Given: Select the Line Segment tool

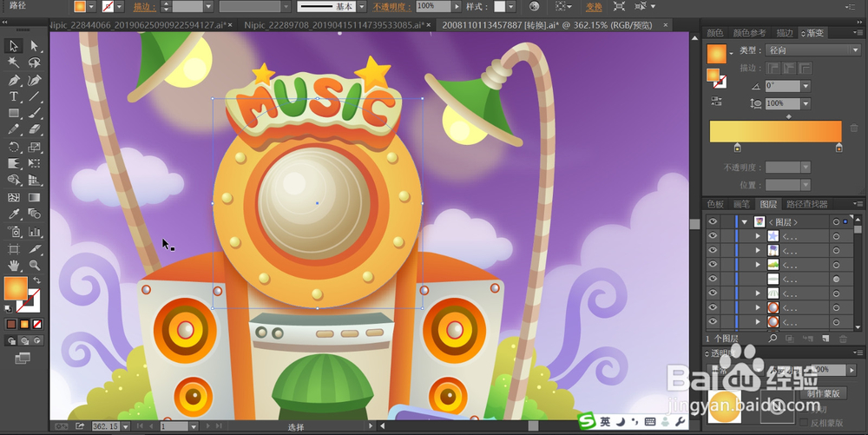Looking at the screenshot, I should tap(35, 96).
